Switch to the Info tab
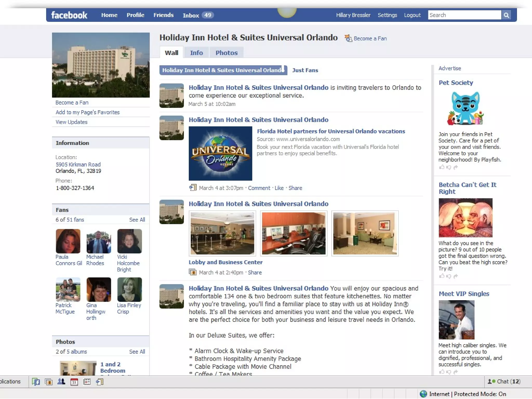Viewport: 532px width, 399px height. [x=196, y=53]
